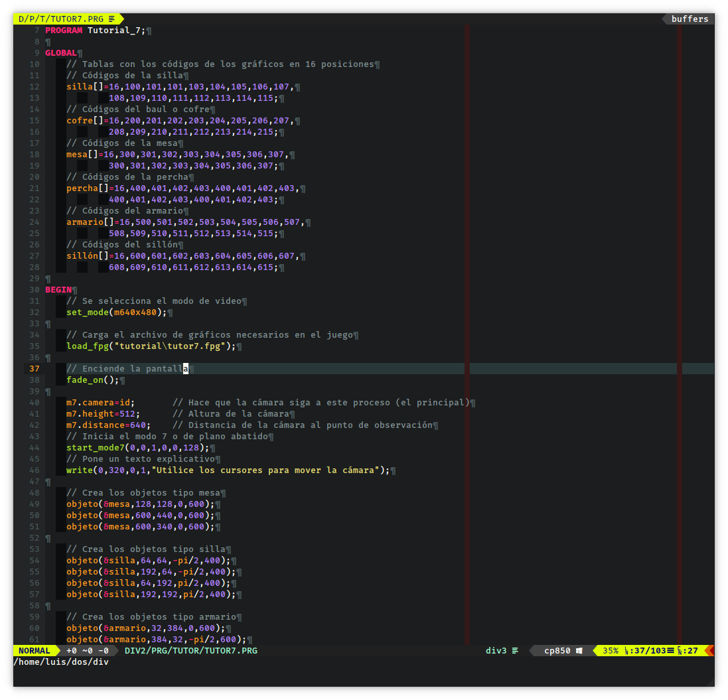This screenshot has height=700, width=728.
Task: Click the 35% file position indicator
Action: [x=611, y=651]
